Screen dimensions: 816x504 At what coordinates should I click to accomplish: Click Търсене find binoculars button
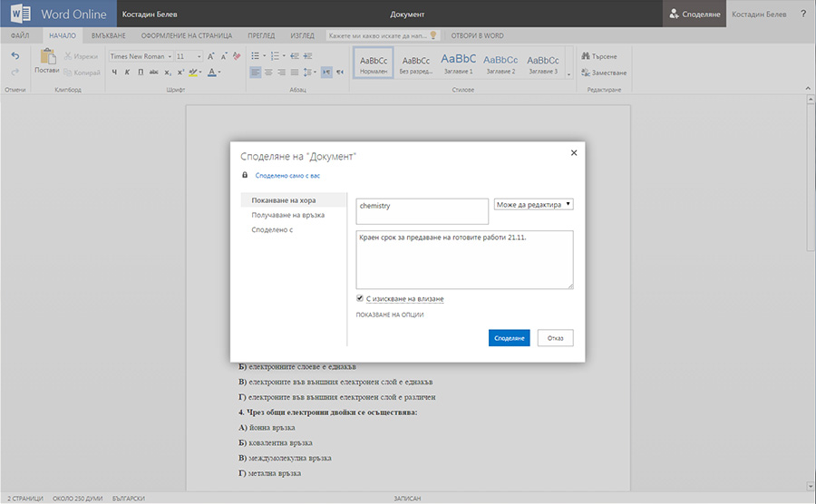click(599, 56)
